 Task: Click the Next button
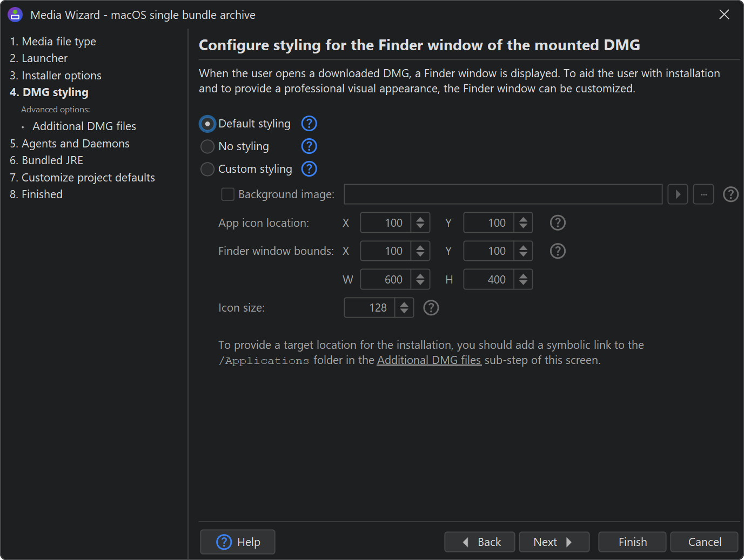tap(554, 542)
